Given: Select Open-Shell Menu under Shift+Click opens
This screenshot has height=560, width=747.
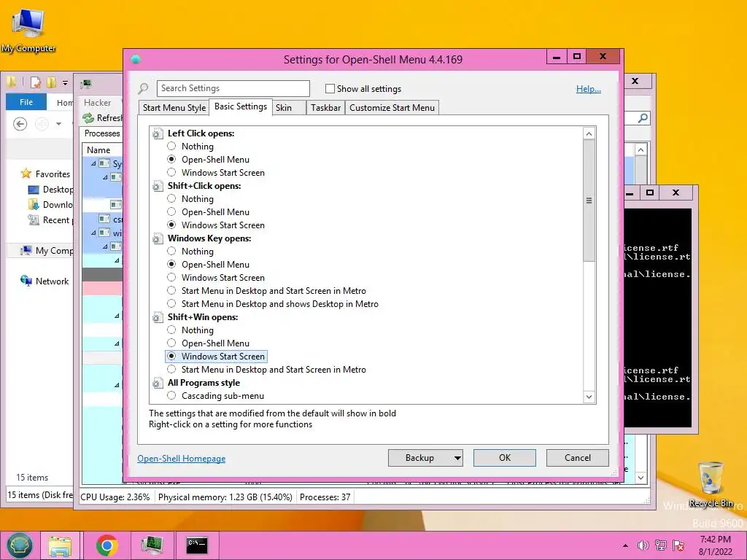Looking at the screenshot, I should pos(171,212).
